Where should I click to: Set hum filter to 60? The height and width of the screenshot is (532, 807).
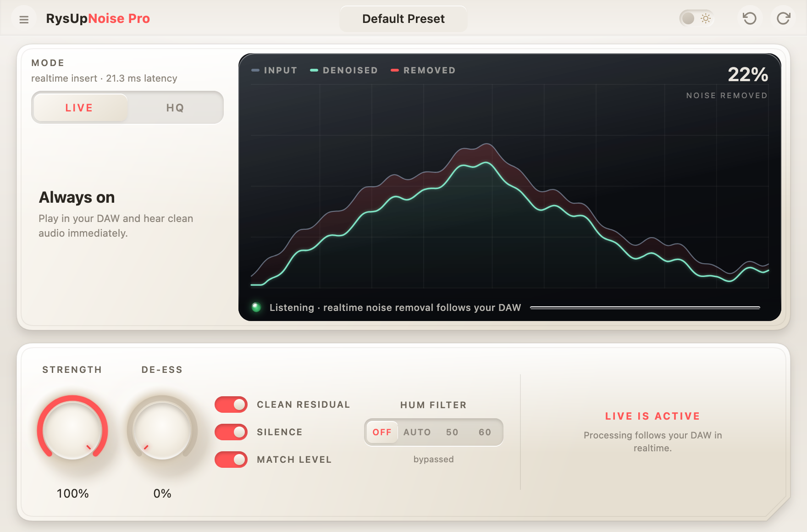[485, 432]
